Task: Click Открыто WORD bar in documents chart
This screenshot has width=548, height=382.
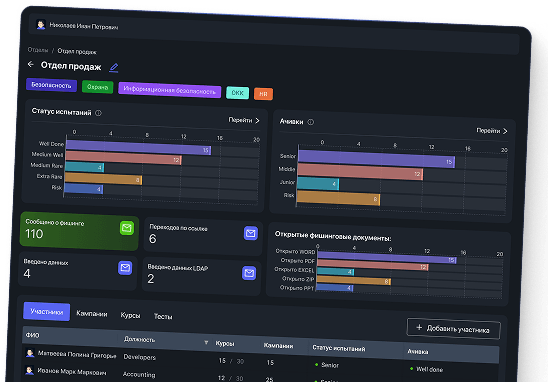Action: pos(387,257)
